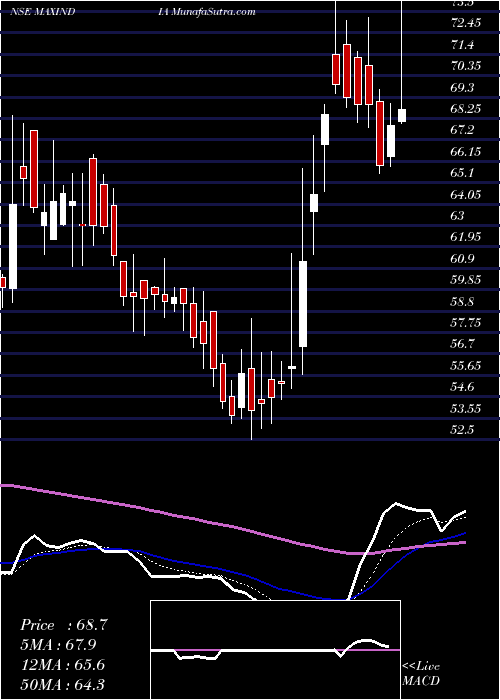500x700 pixels.
Task: Click the 71.4 price axis label
Action: (x=463, y=44)
